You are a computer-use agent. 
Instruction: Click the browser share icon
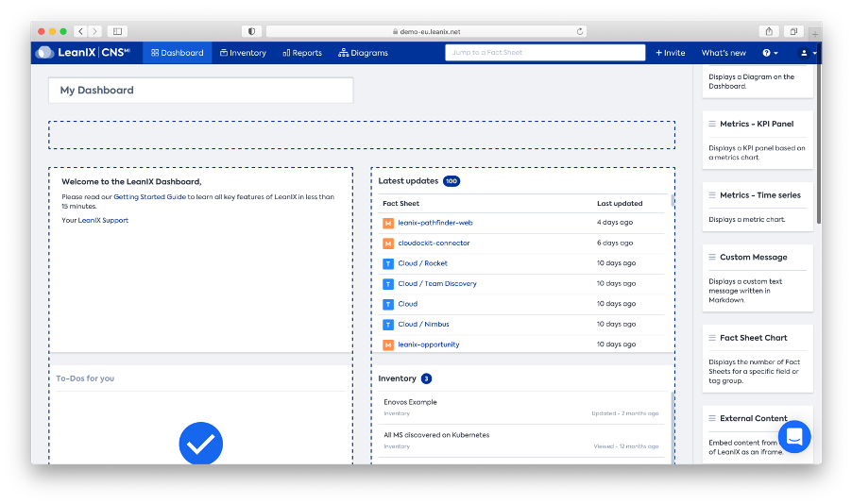tap(769, 31)
